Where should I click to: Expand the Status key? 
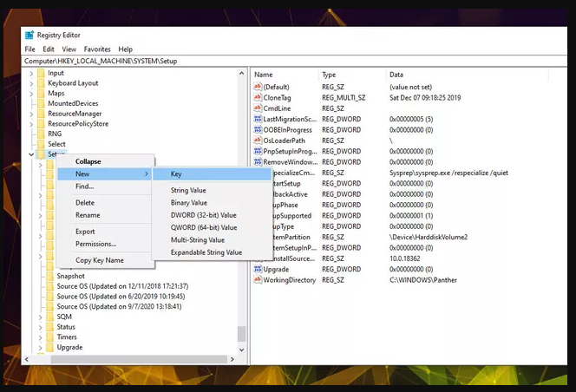click(41, 327)
